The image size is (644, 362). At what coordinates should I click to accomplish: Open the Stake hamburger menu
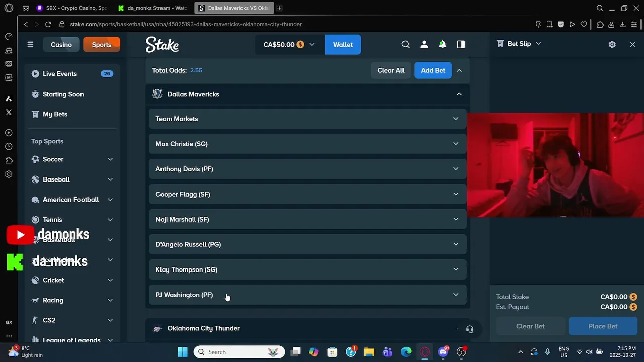tap(30, 45)
